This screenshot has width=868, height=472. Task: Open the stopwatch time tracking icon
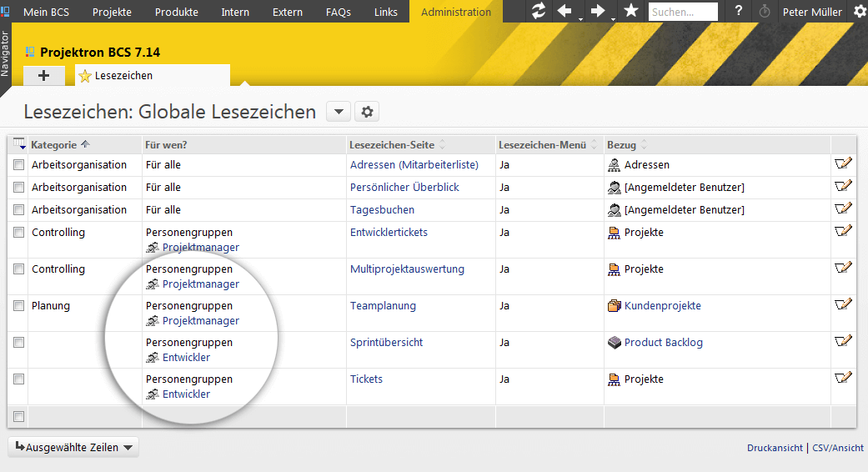[x=765, y=12]
